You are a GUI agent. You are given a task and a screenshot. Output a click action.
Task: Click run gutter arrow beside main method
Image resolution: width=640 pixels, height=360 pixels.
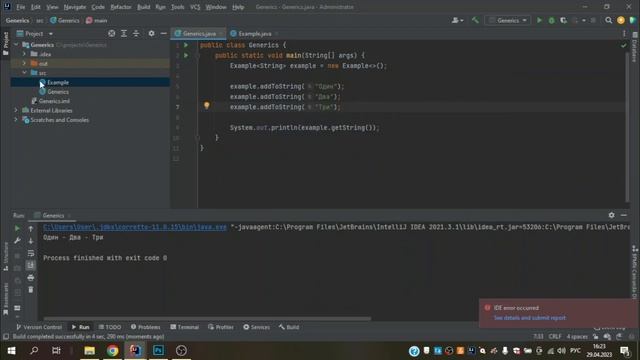tap(186, 55)
